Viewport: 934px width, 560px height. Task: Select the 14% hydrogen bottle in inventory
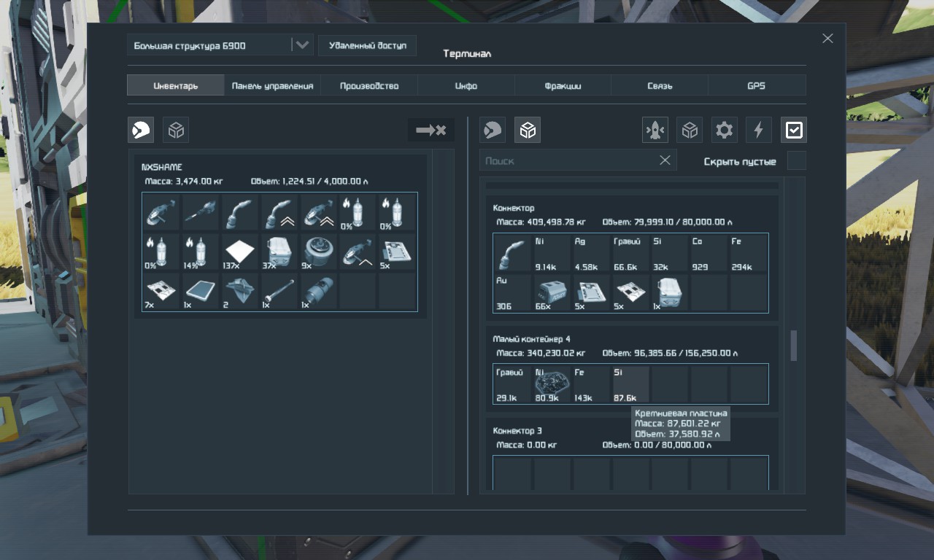(x=201, y=252)
